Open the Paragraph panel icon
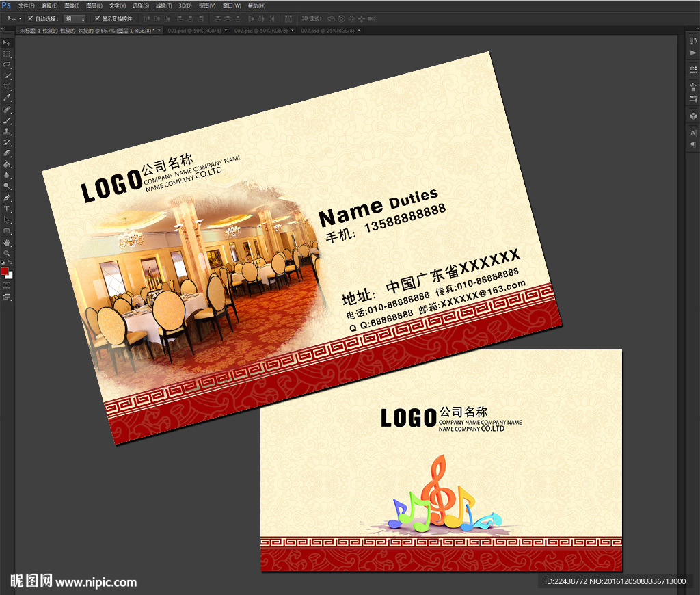Image resolution: width=700 pixels, height=595 pixels. 693,145
